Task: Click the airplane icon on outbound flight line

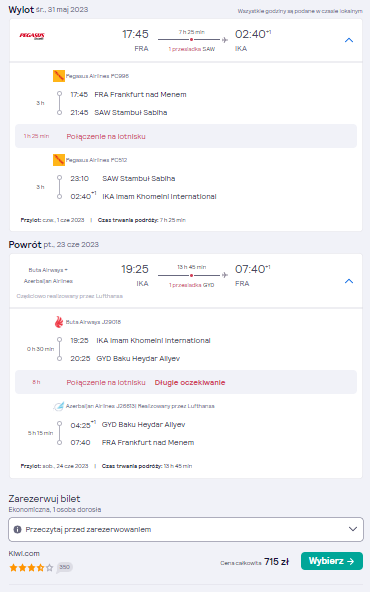Action: coord(225,40)
